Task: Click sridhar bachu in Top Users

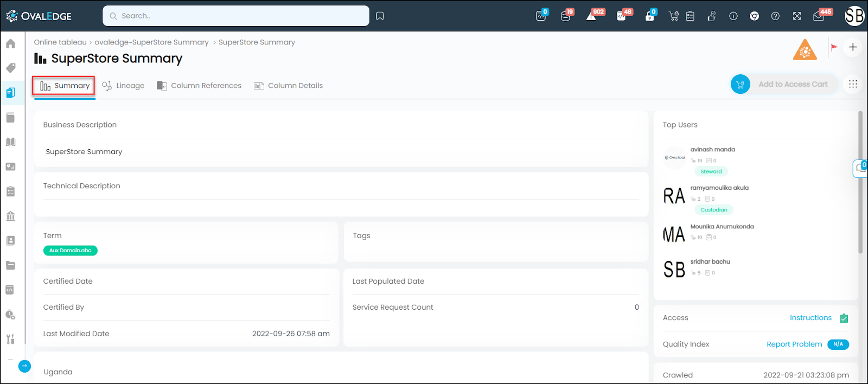Action: coord(710,262)
